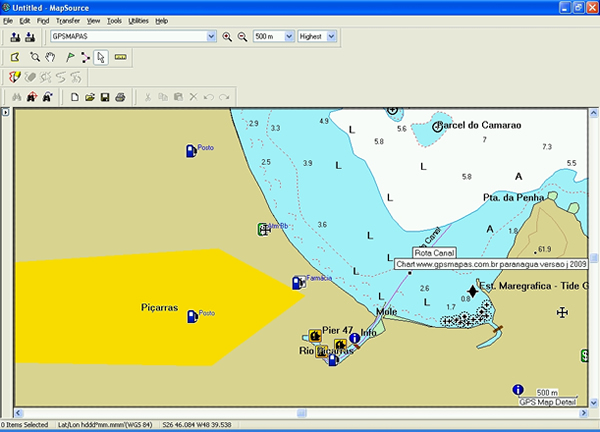
Task: Click the horizontal scrollbar below the map
Action: tap(300, 414)
